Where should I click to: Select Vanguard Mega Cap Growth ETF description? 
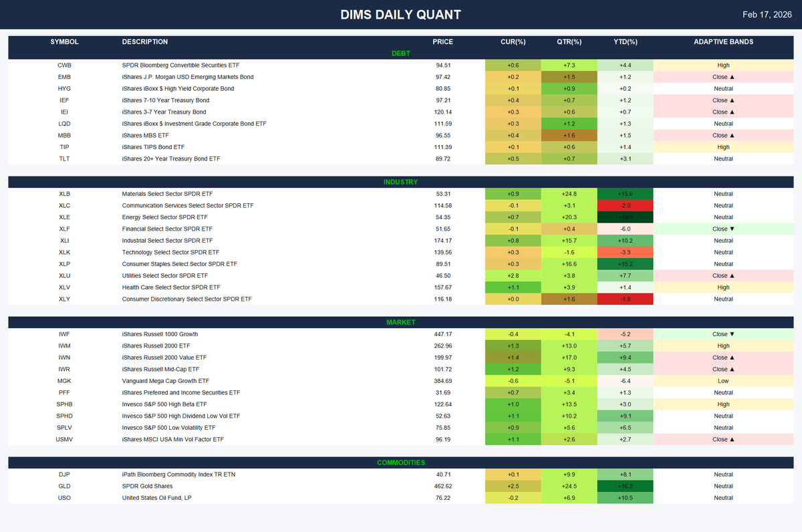[x=165, y=381]
